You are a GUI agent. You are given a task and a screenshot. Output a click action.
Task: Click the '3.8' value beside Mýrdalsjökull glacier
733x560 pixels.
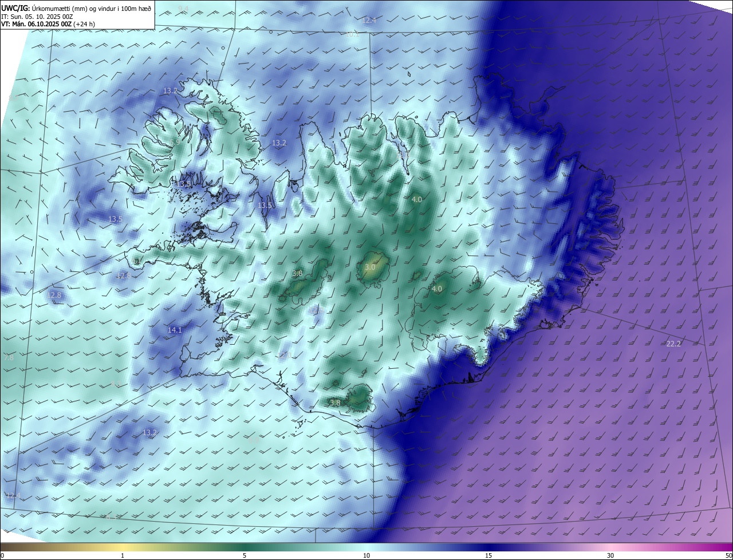pos(335,403)
